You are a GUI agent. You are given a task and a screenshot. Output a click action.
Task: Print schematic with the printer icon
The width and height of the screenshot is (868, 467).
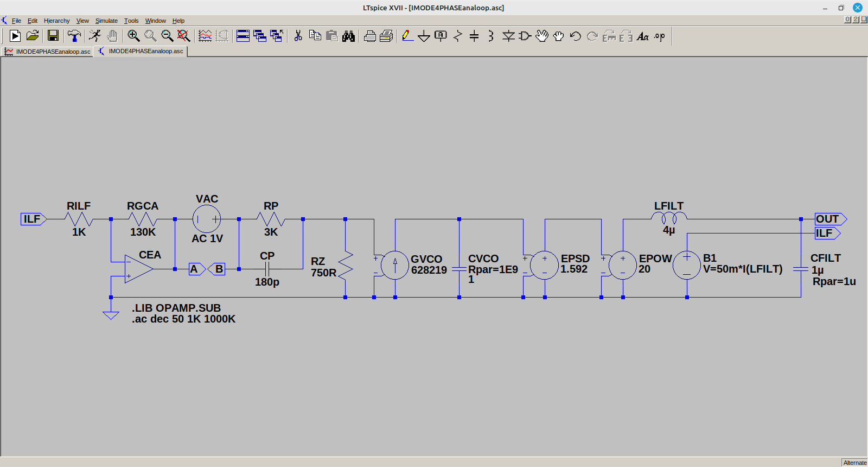pos(386,36)
